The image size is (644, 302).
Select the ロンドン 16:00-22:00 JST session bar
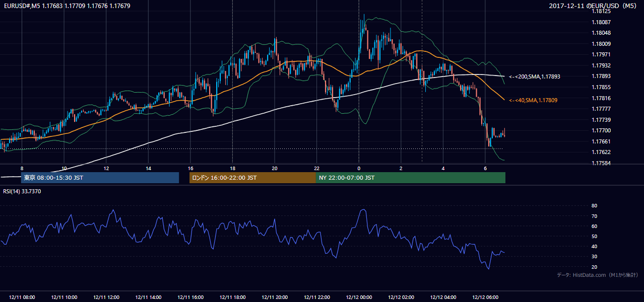(x=252, y=178)
